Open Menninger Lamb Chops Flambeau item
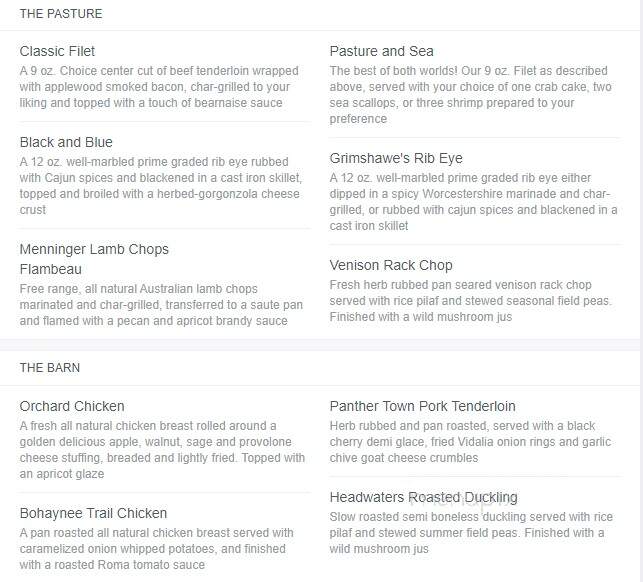643x582 pixels. [94, 259]
